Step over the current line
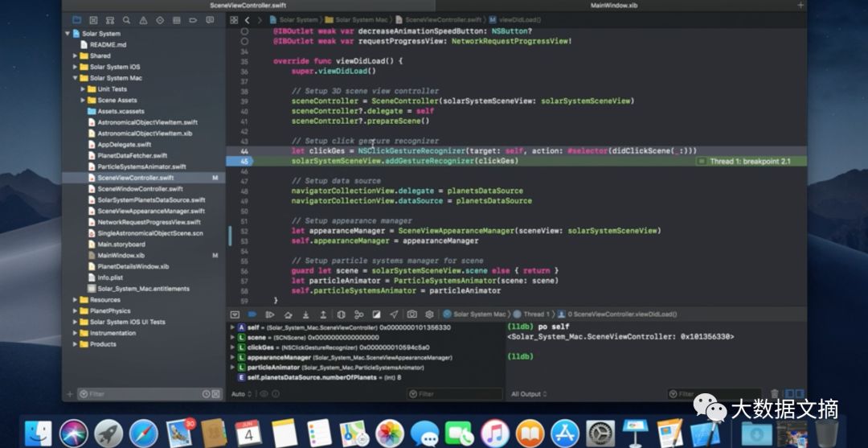Screen dimensions: 868x448 288,314
